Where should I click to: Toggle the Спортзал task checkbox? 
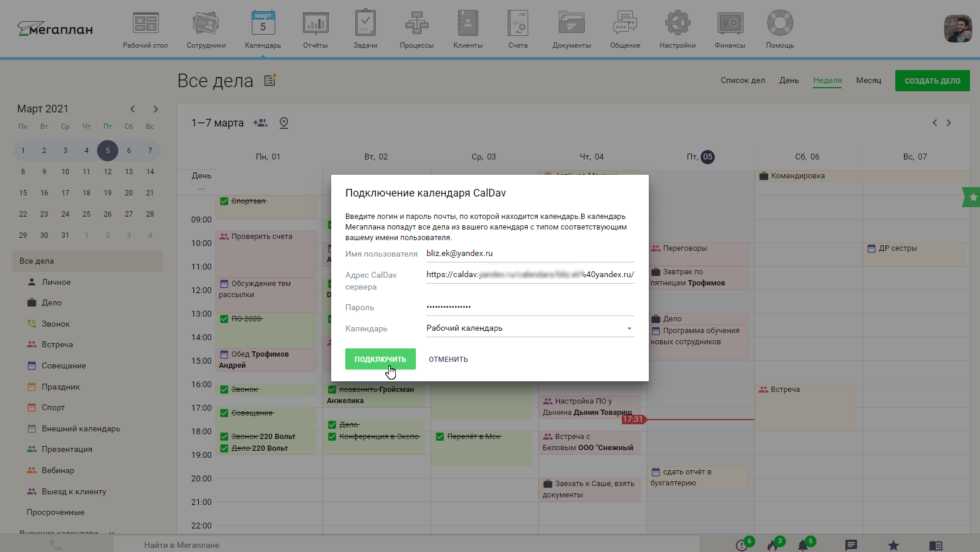224,201
